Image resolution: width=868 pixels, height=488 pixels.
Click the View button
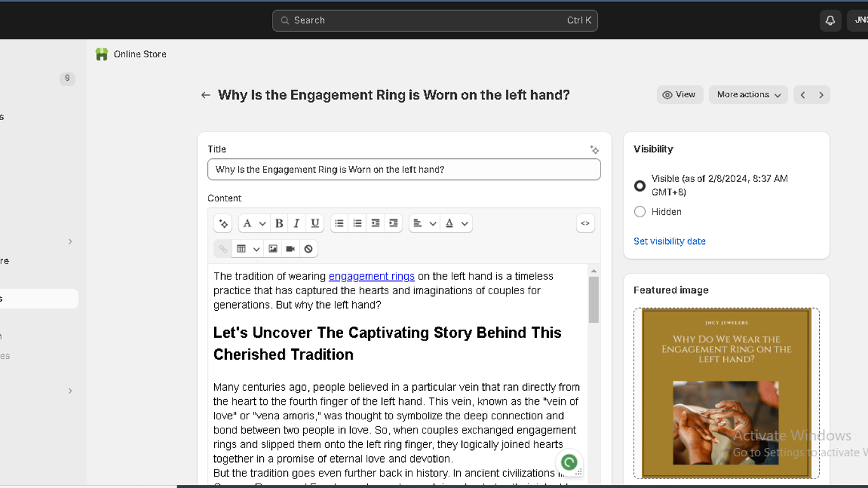click(679, 95)
